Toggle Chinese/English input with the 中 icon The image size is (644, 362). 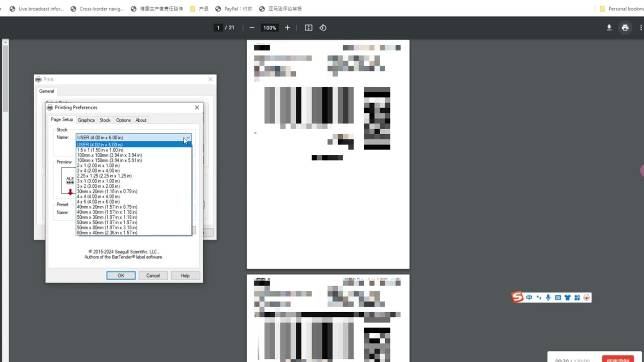tap(529, 297)
